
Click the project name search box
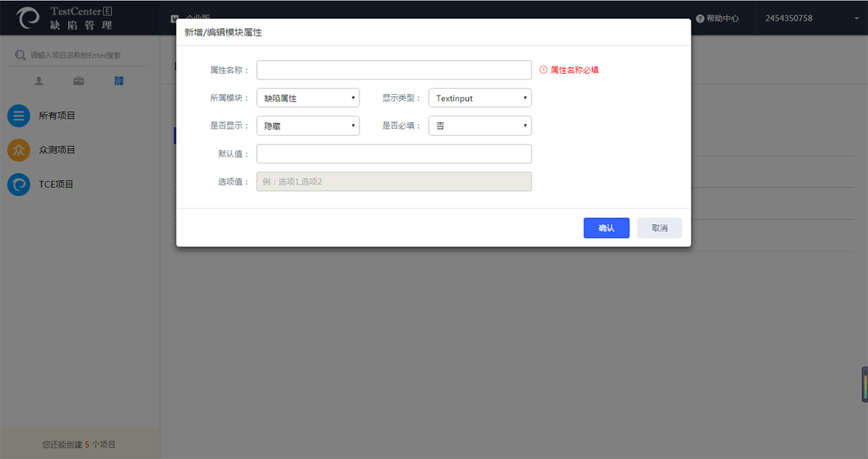click(x=80, y=55)
